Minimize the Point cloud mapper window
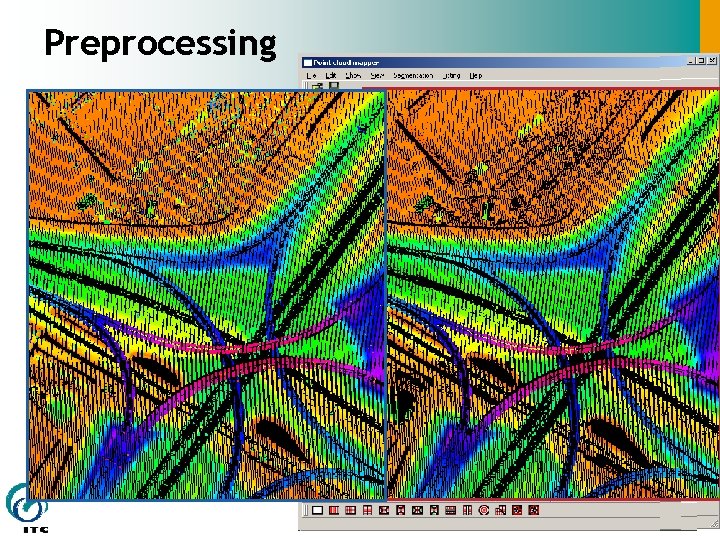 (x=692, y=61)
